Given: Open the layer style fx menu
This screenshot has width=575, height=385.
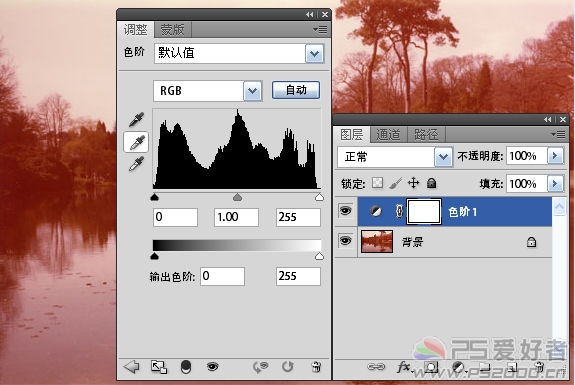Looking at the screenshot, I should 404,366.
